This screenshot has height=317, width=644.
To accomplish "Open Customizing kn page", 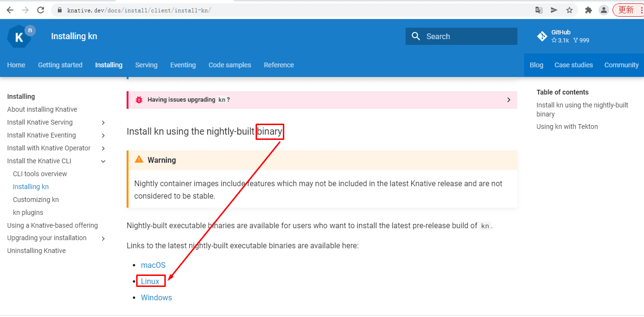I will point(36,200).
